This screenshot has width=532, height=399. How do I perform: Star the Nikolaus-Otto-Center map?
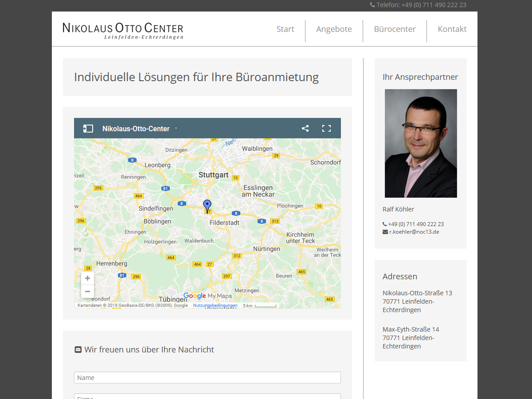tap(176, 129)
